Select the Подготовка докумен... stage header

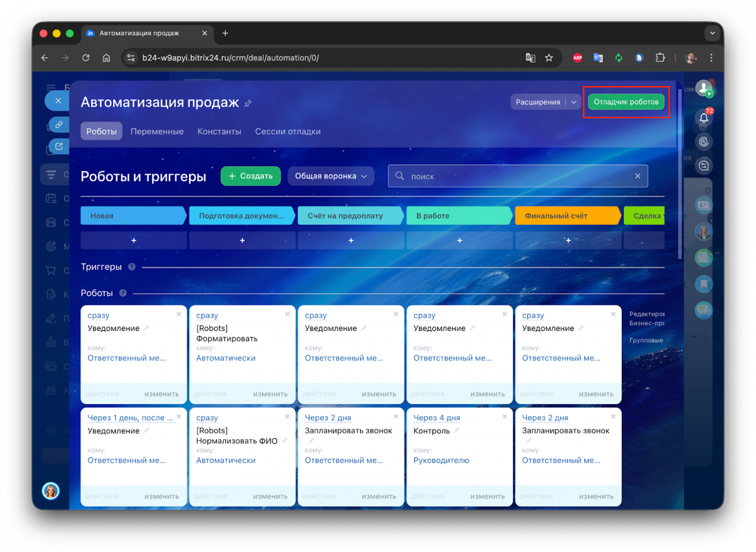click(x=241, y=216)
